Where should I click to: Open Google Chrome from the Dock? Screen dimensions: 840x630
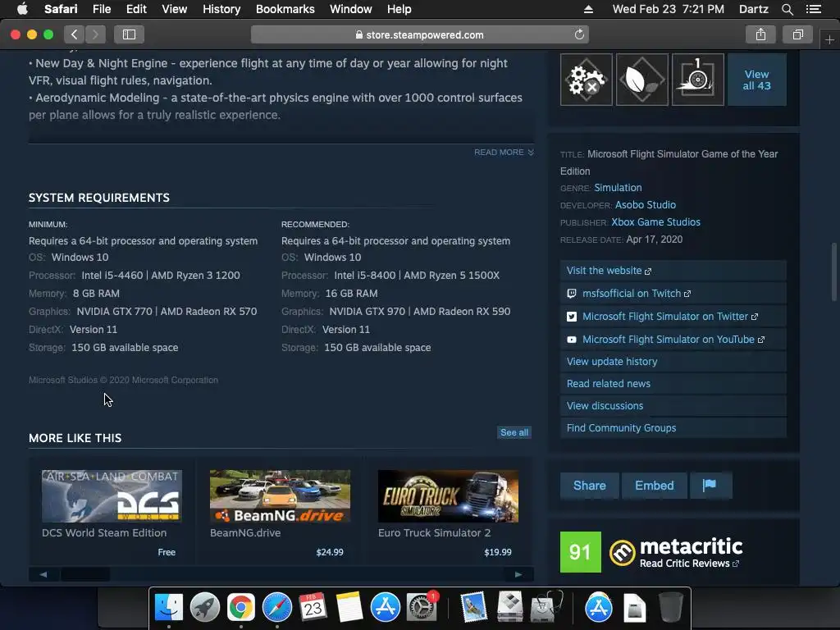tap(240, 608)
